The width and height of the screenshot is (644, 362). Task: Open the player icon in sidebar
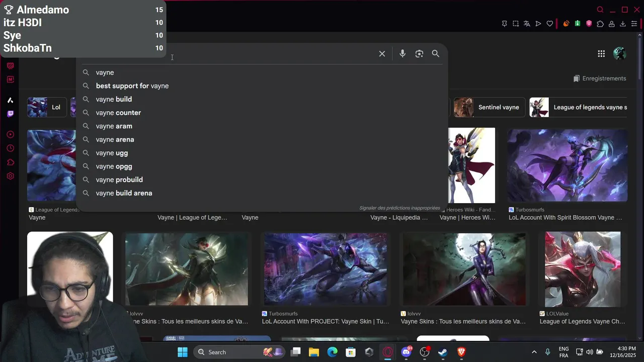point(10,135)
